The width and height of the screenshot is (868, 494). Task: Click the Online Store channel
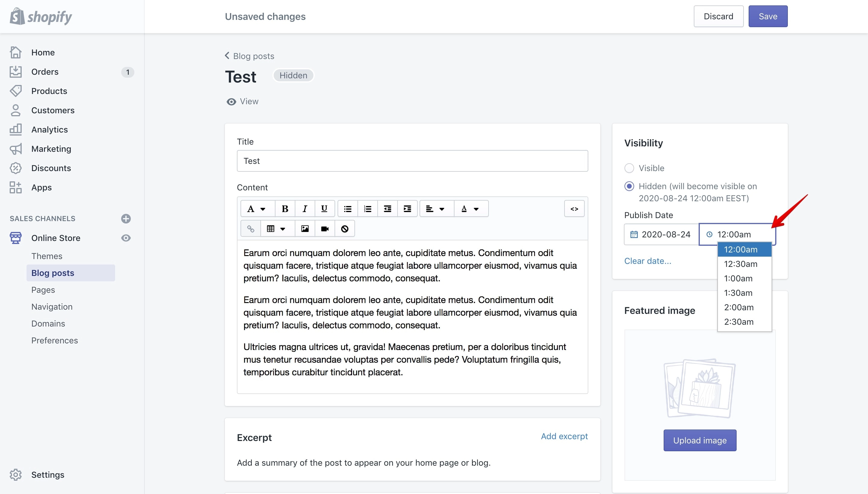[x=56, y=238]
